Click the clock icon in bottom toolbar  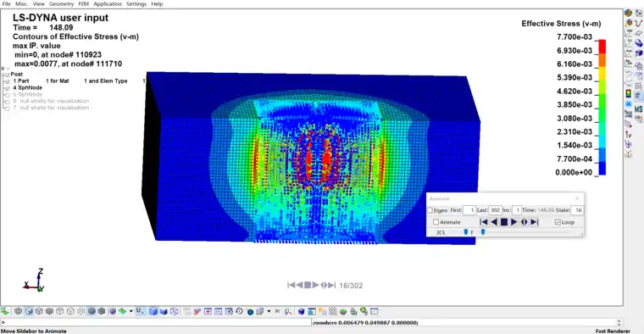[x=239, y=311]
